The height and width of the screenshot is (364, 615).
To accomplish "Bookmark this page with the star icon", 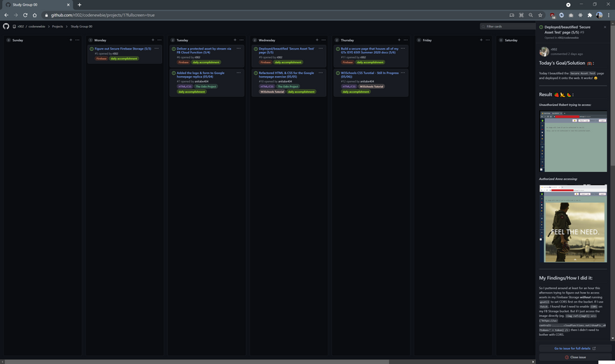I will pyautogui.click(x=540, y=15).
